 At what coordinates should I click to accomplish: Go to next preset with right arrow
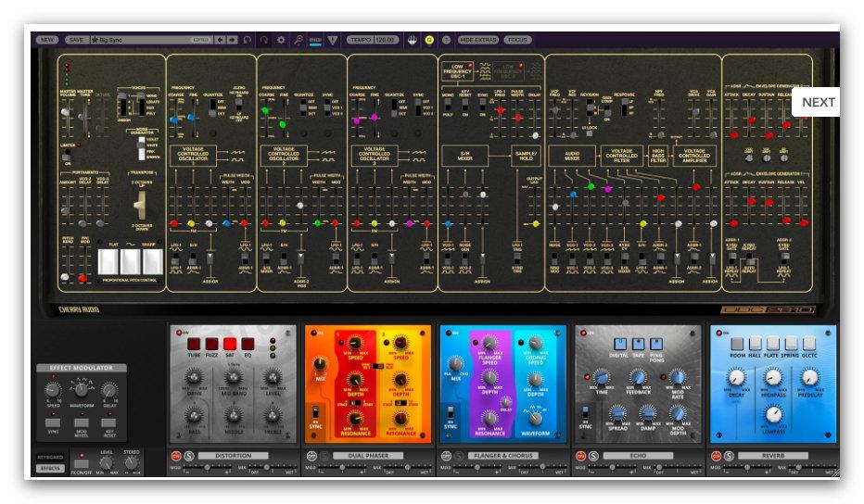[232, 40]
